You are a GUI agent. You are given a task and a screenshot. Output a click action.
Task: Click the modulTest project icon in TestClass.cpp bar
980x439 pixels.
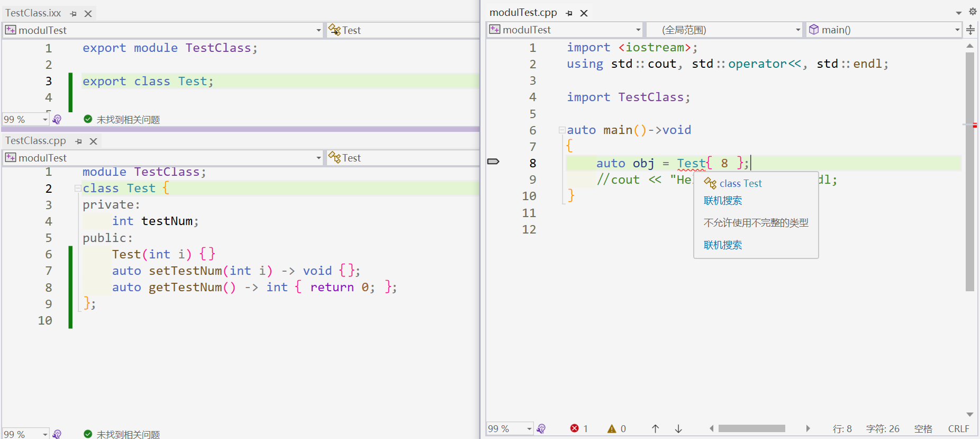click(x=11, y=158)
